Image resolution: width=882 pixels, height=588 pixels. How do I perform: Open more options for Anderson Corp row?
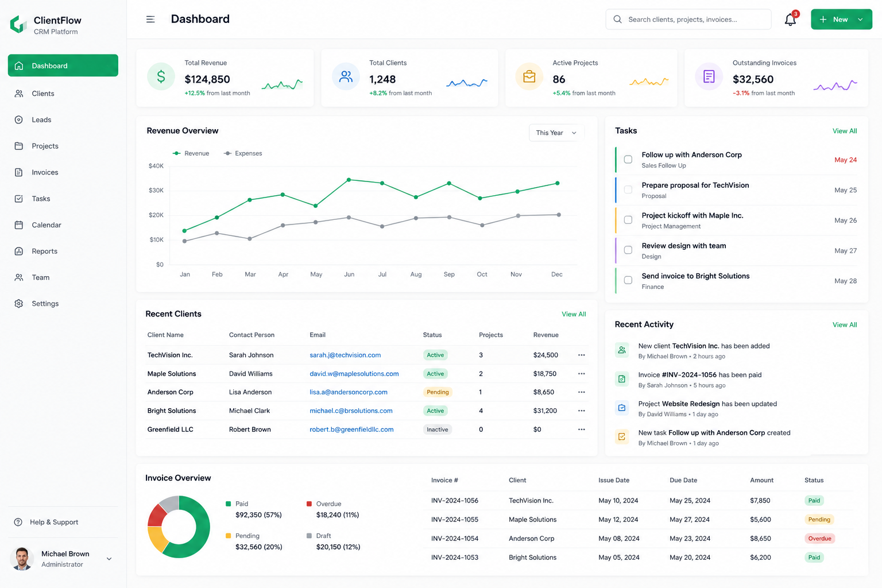click(581, 392)
